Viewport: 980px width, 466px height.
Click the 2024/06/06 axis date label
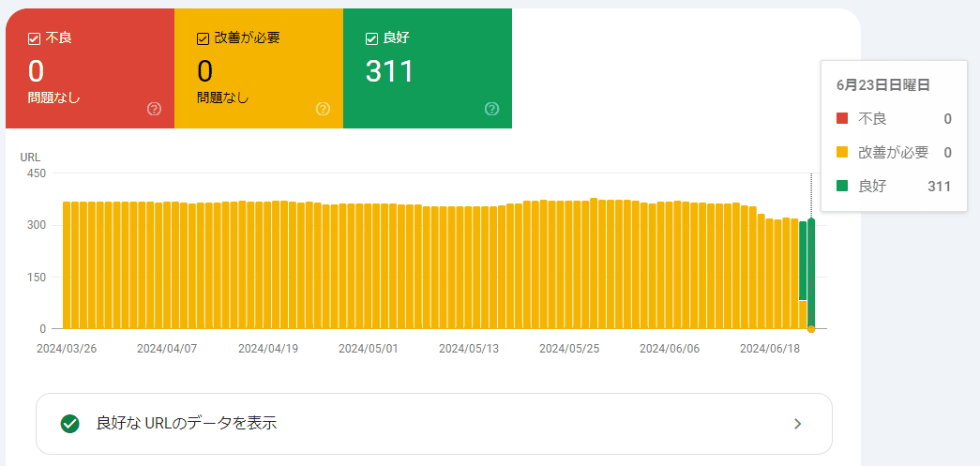point(670,349)
